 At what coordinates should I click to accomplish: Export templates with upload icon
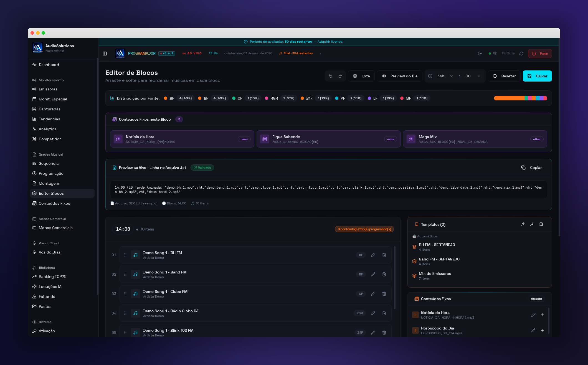tap(523, 224)
